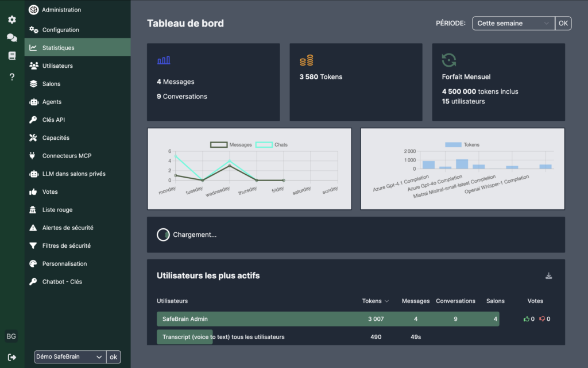Click the Votes column header
The image size is (588, 368).
535,301
